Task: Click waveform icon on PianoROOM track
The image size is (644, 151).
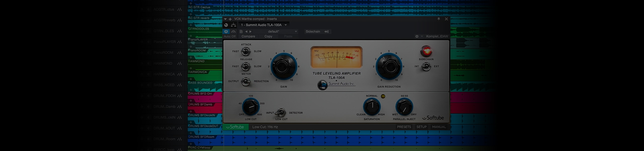Action: click(x=179, y=53)
